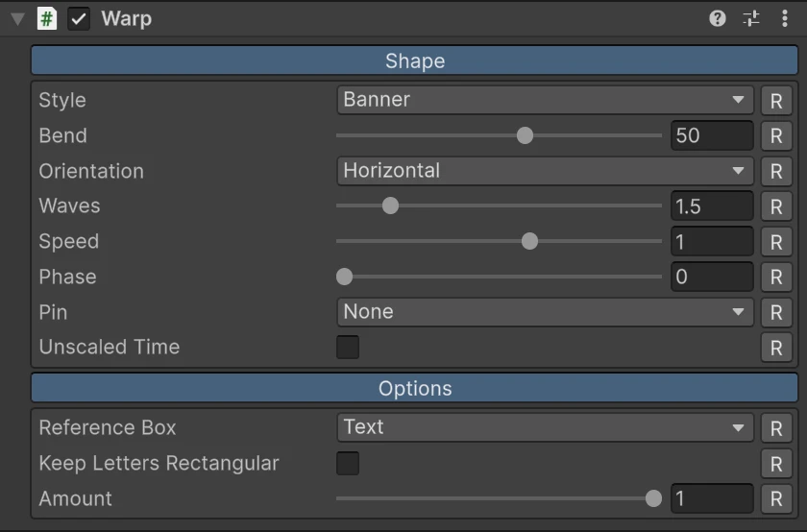Viewport: 807px width, 532px height.
Task: Click the Shape section header
Action: click(x=414, y=60)
